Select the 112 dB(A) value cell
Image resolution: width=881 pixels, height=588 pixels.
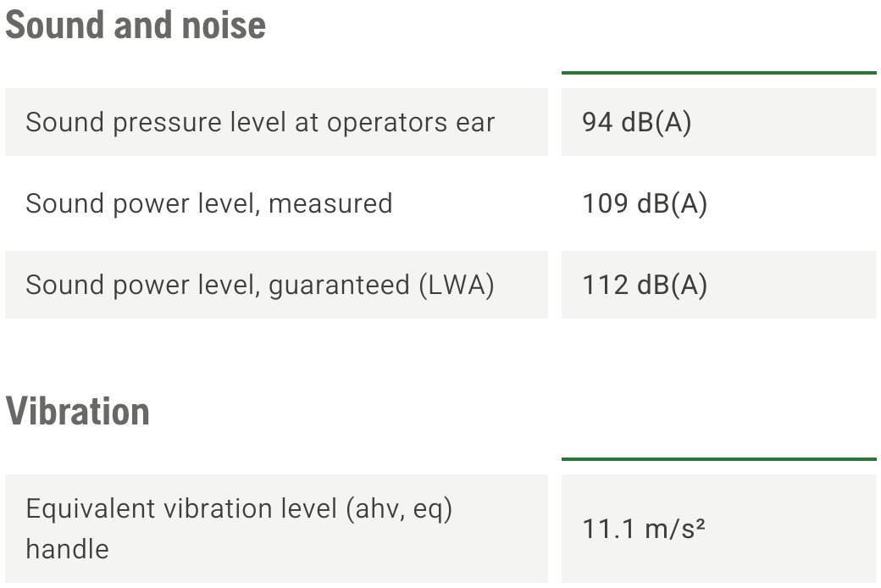click(x=718, y=285)
